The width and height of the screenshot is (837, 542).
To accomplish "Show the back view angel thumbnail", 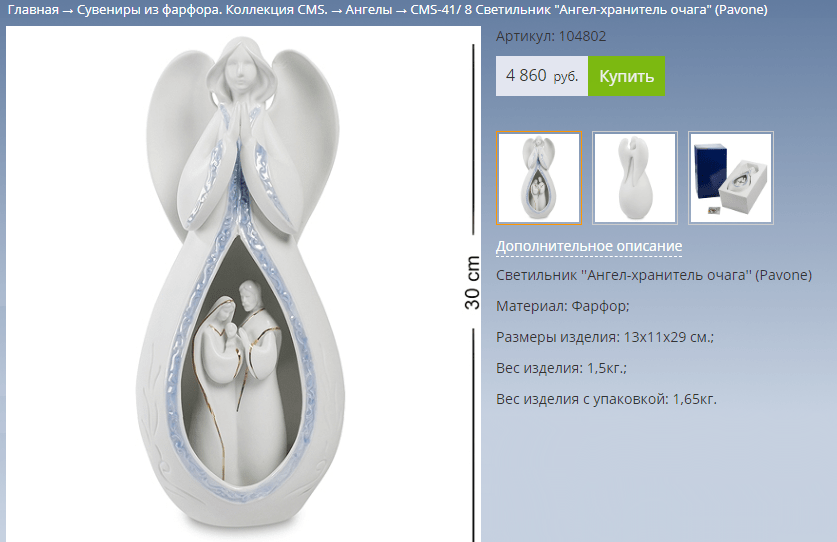I will (x=635, y=177).
